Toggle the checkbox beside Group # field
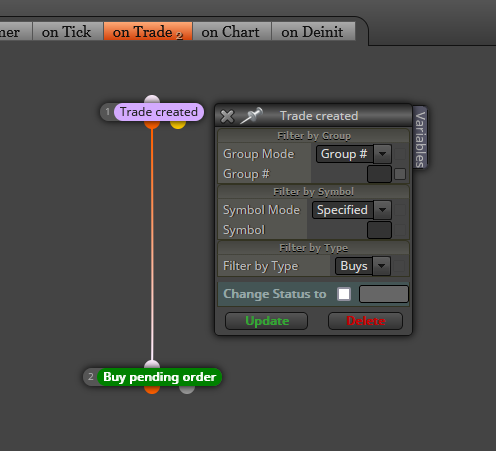 click(400, 174)
